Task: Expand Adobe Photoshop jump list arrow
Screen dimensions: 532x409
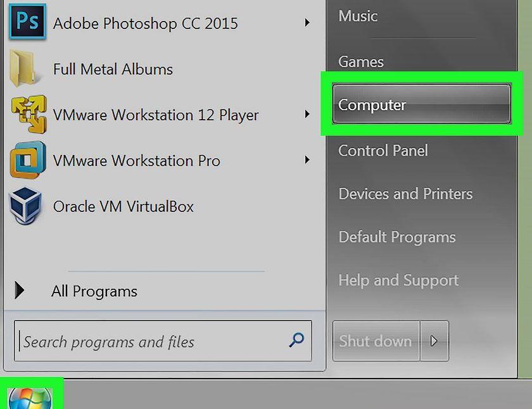Action: 307,23
